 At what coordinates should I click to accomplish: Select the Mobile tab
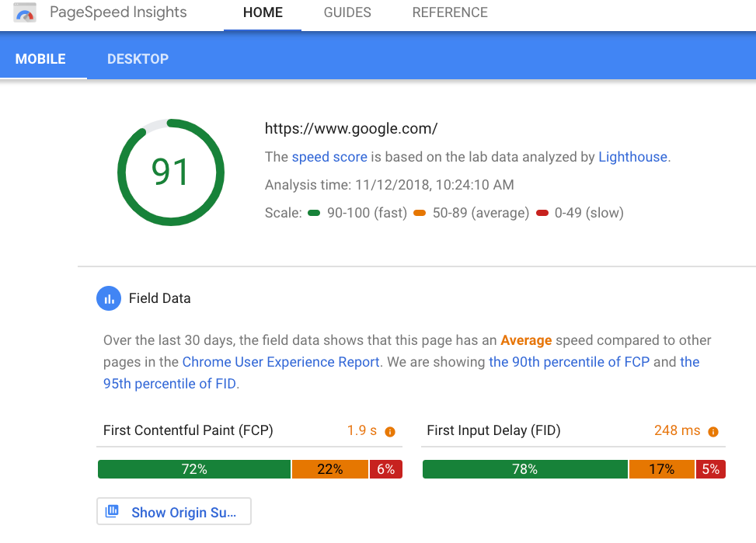point(40,59)
